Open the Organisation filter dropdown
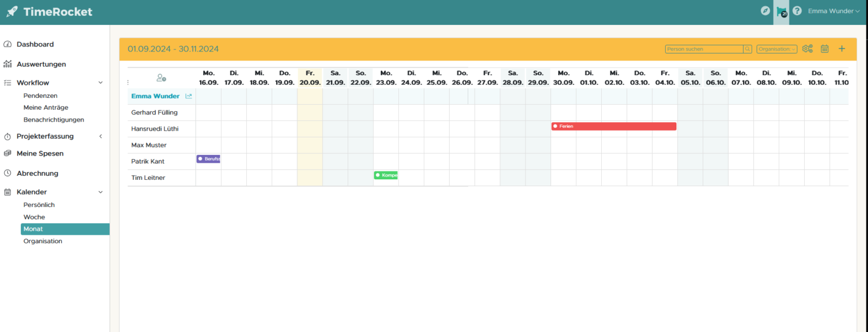The height and width of the screenshot is (332, 868). [x=776, y=49]
